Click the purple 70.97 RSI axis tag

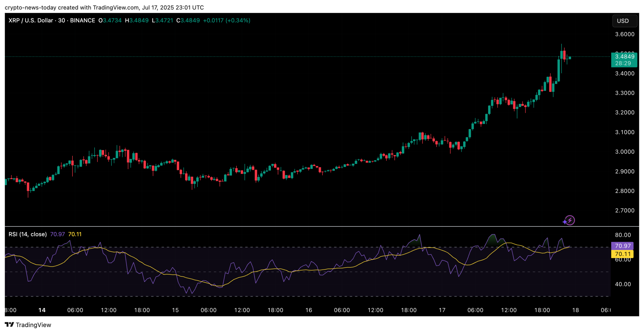pos(622,246)
